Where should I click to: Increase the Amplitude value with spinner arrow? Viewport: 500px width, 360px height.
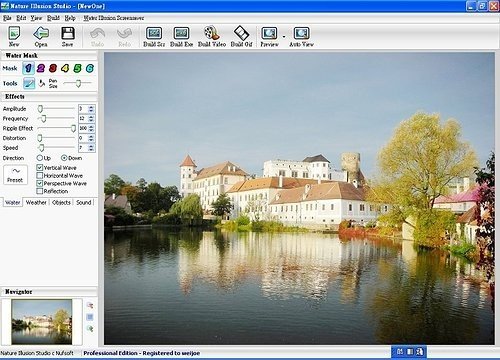point(91,107)
